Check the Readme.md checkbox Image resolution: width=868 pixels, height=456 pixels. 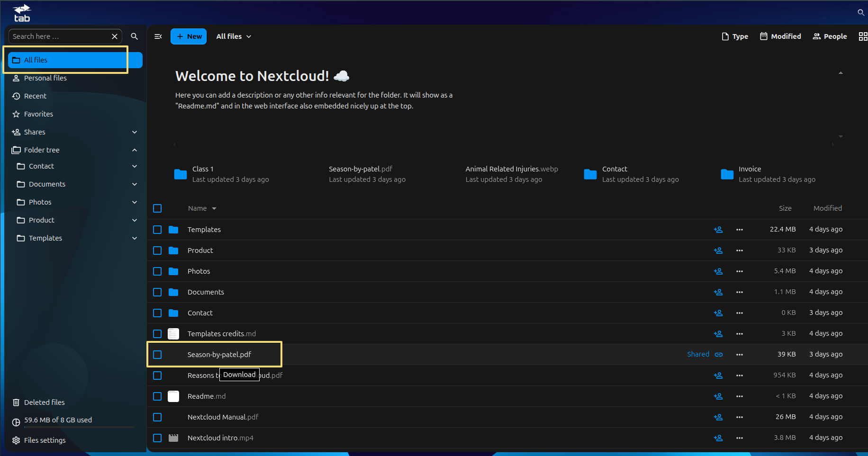click(157, 396)
